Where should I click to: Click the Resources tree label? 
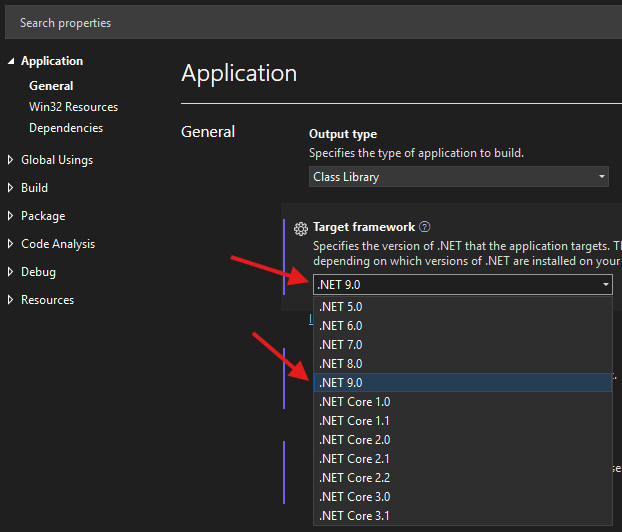tap(47, 300)
